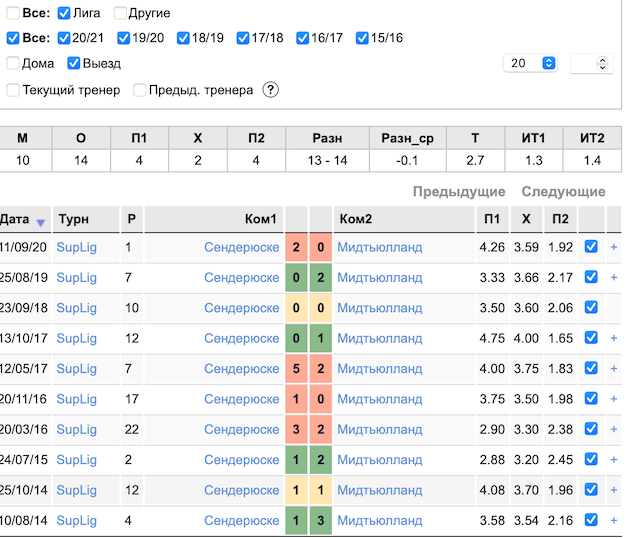Image resolution: width=640 pixels, height=538 pixels.
Task: Click the plus icon in the 20/03/16 row
Action: tap(614, 430)
